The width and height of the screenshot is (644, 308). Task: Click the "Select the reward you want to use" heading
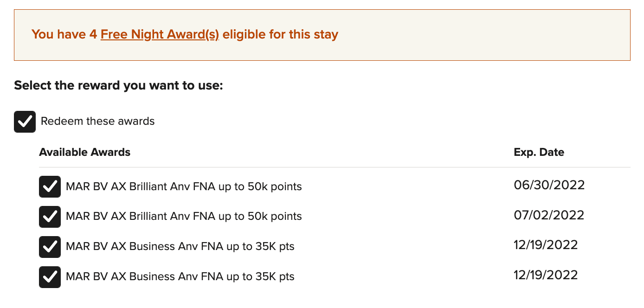(118, 86)
